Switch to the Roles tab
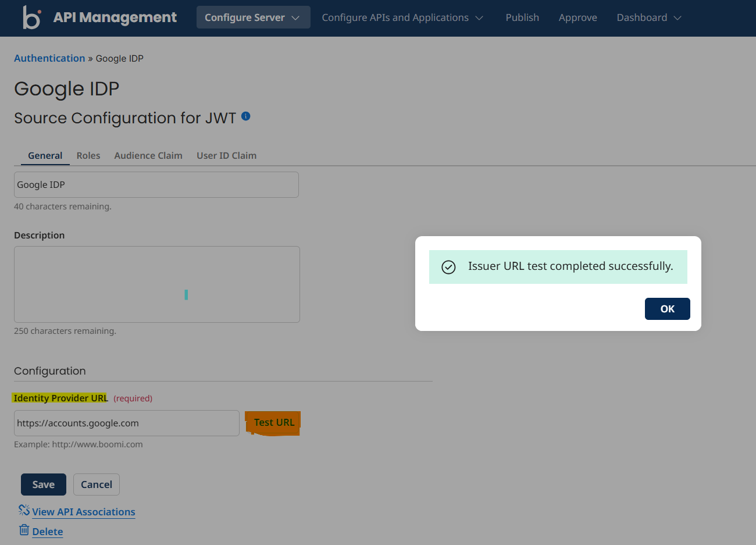The height and width of the screenshot is (545, 756). [88, 155]
